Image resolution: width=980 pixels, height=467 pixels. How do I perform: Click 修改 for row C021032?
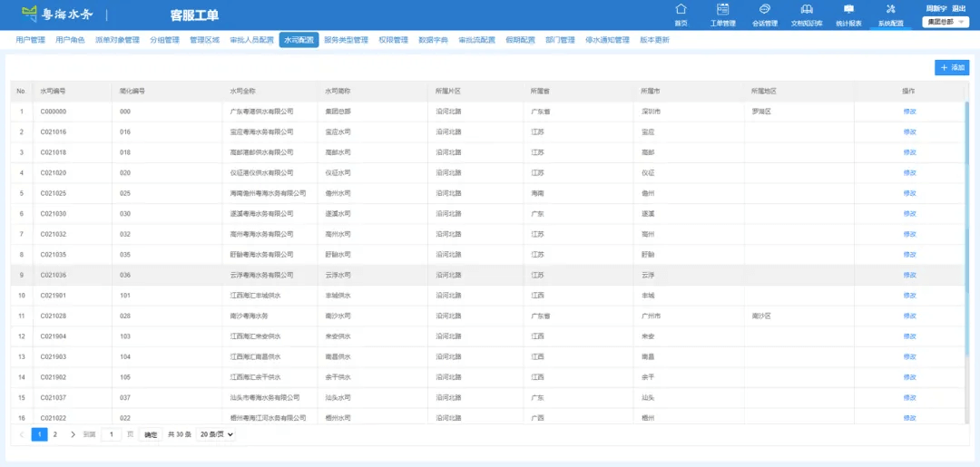(909, 234)
